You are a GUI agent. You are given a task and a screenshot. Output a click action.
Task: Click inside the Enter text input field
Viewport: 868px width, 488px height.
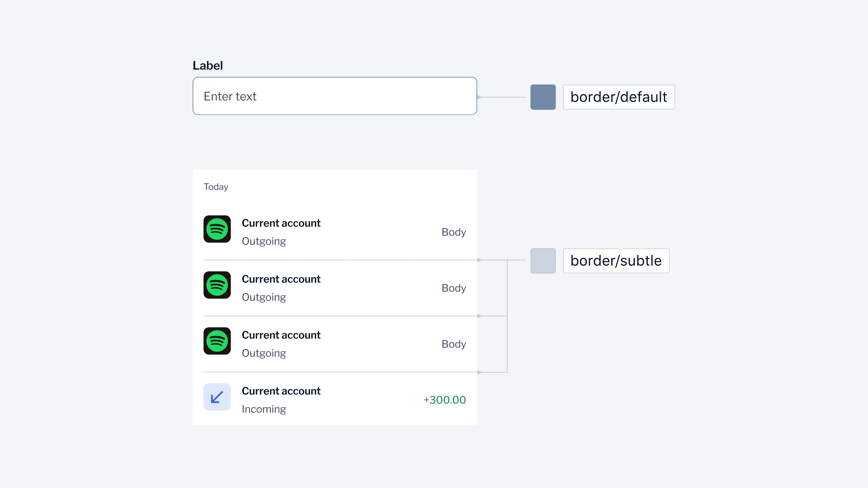pos(335,96)
